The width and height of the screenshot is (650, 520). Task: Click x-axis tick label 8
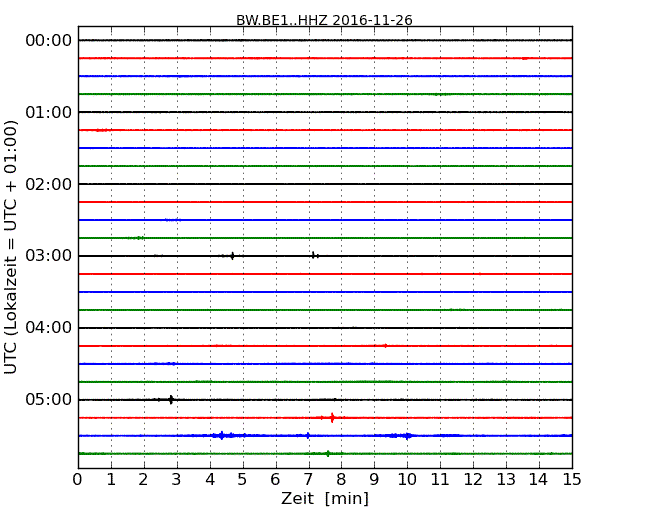tap(341, 480)
